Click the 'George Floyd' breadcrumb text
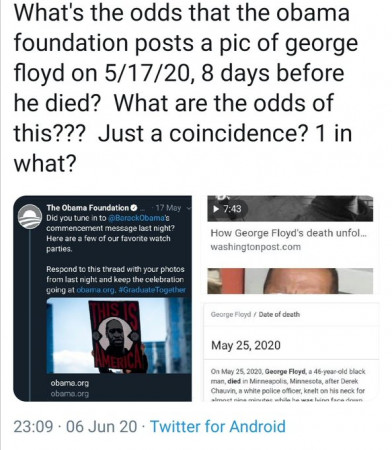This screenshot has height=450, width=392. (x=231, y=314)
